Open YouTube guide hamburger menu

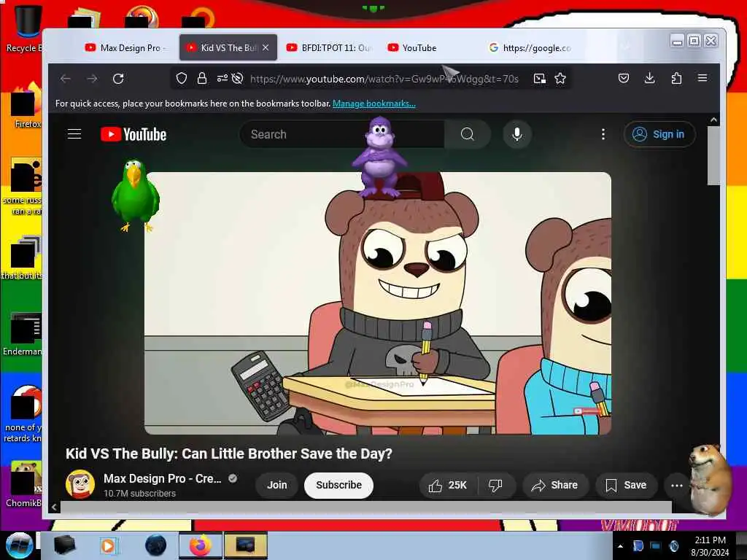tap(74, 134)
